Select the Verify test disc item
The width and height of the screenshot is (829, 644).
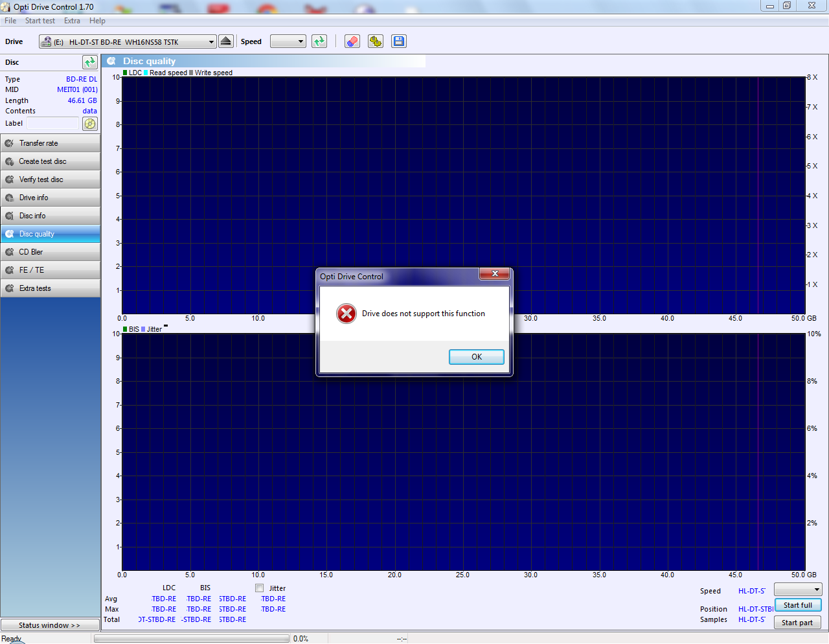point(51,179)
